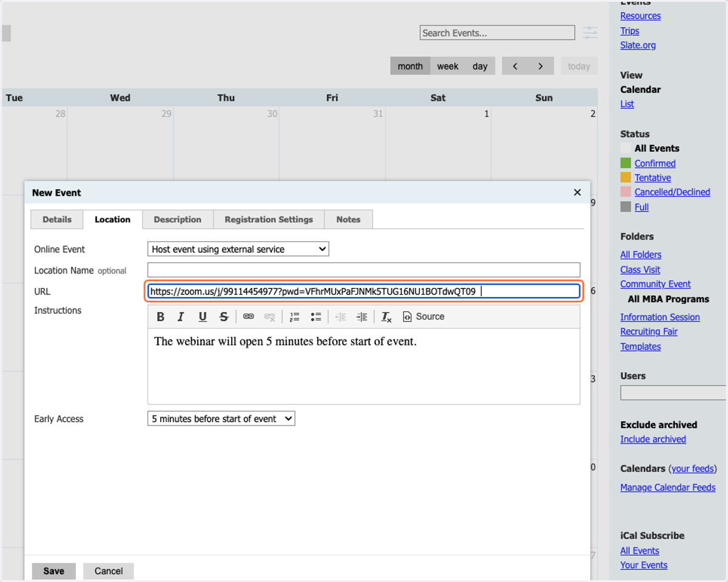Viewport: 728px width, 582px height.
Task: Switch to the Details tab
Action: [57, 219]
